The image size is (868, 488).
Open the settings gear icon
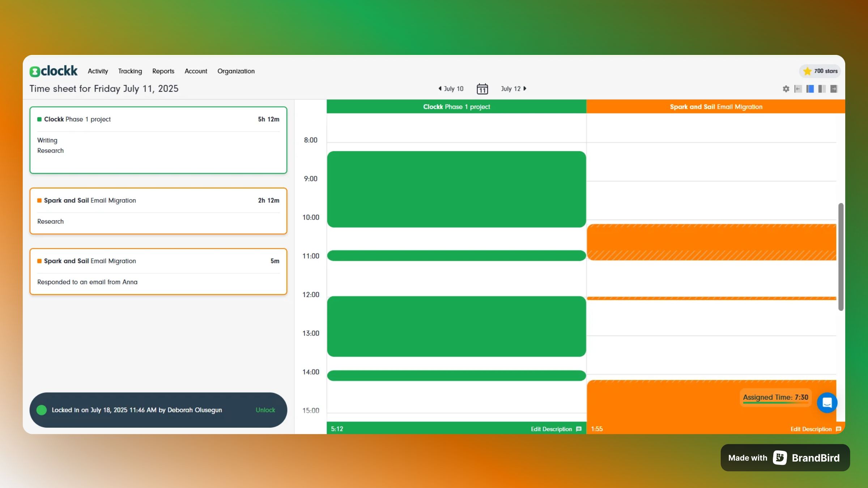[786, 89]
